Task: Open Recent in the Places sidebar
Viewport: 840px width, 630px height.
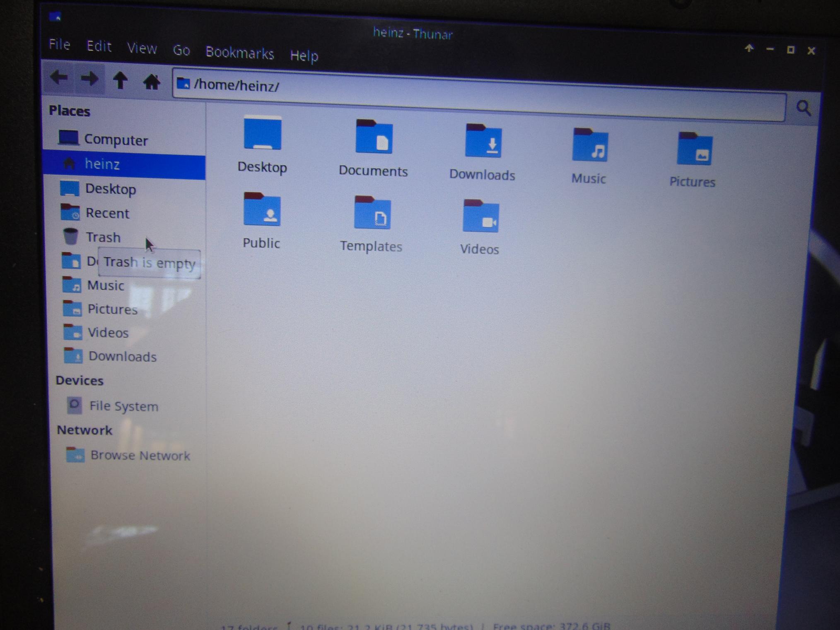Action: [x=107, y=213]
